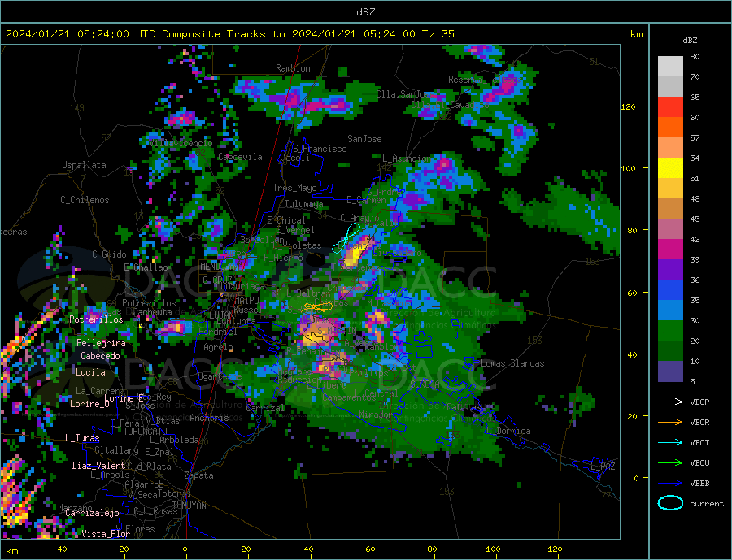The width and height of the screenshot is (732, 560).
Task: Pick the amber swatch between 51 and 48
Action: click(670, 189)
